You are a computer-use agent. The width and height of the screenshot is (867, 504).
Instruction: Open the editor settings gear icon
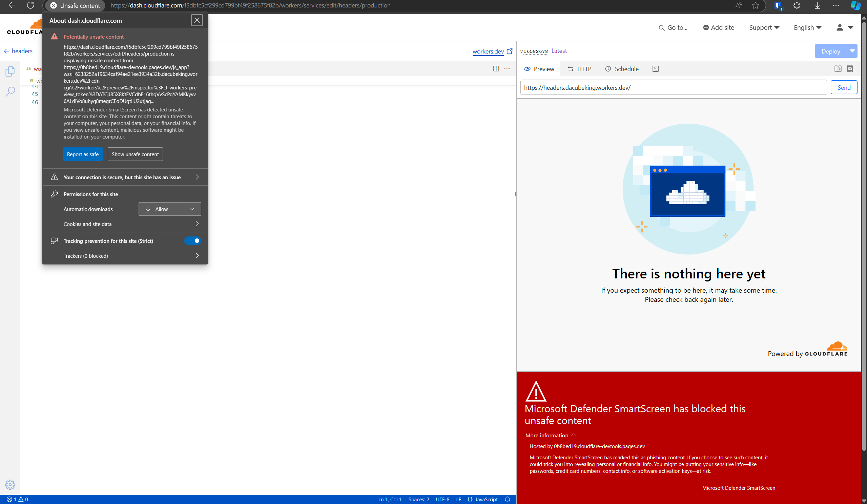point(10,484)
